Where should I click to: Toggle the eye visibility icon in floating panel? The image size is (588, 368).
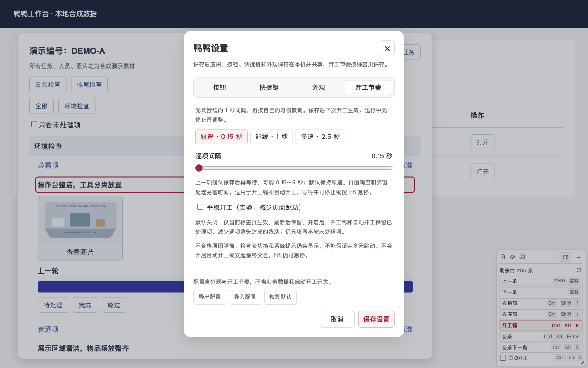(x=513, y=257)
